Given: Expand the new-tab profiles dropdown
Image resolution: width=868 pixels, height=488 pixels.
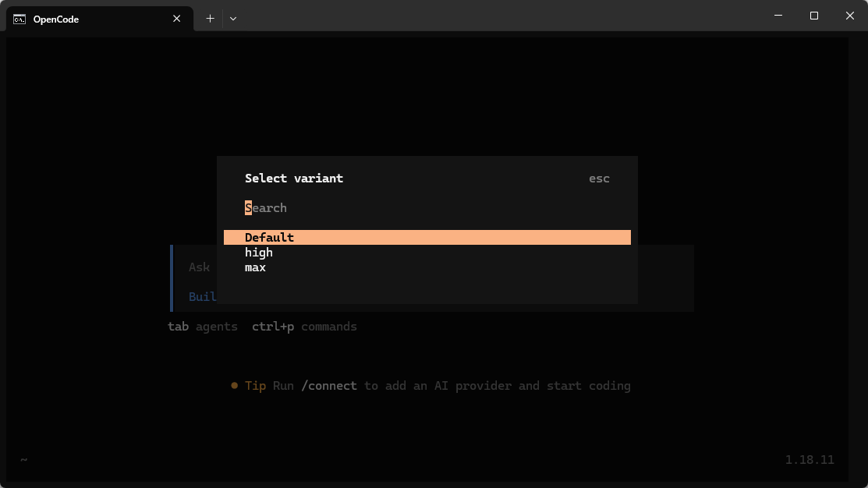Looking at the screenshot, I should (233, 19).
